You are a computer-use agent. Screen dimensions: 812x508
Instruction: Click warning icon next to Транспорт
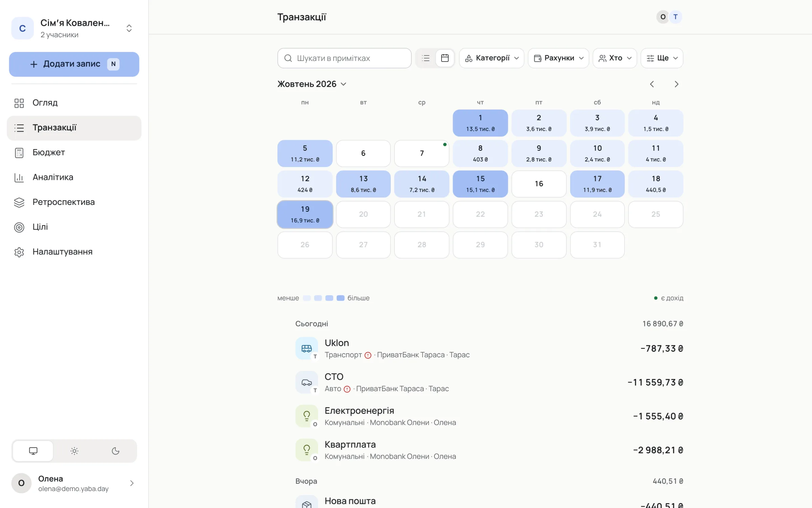[368, 355]
